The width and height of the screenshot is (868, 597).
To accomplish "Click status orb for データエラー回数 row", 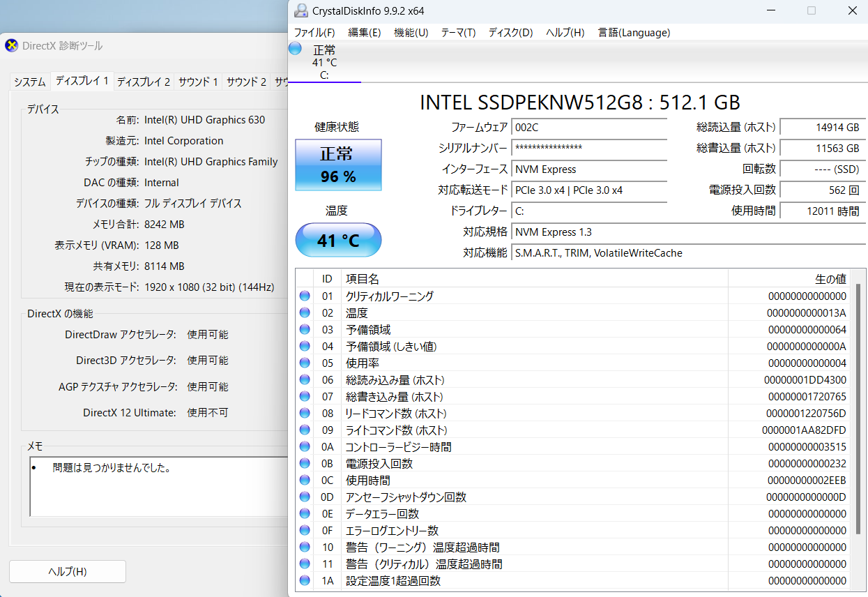I will click(305, 513).
